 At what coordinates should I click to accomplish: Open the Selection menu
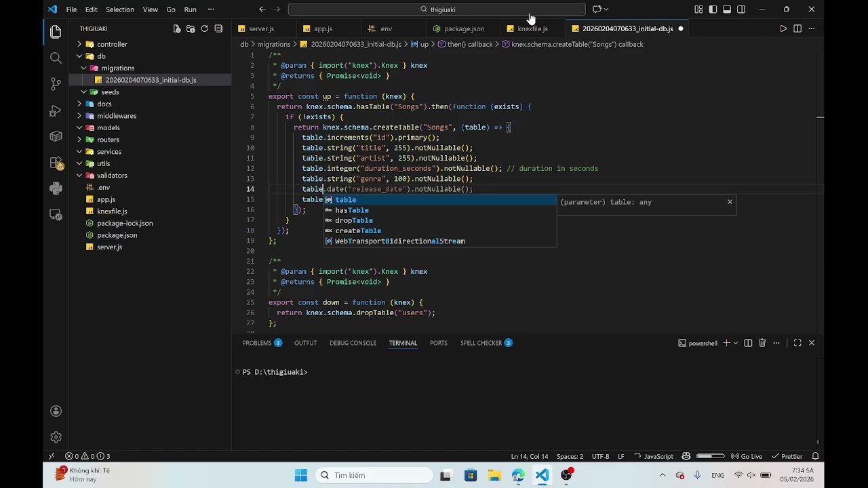pos(120,9)
